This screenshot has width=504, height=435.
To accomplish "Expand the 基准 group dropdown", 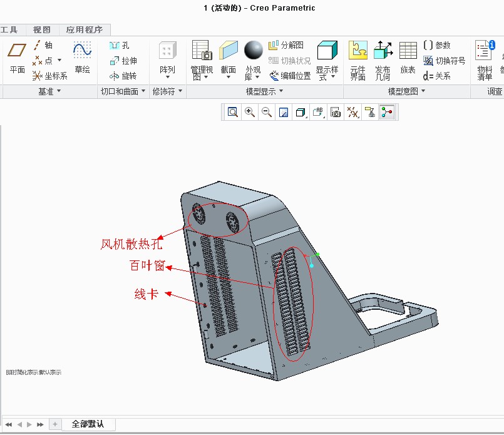I will 49,91.
